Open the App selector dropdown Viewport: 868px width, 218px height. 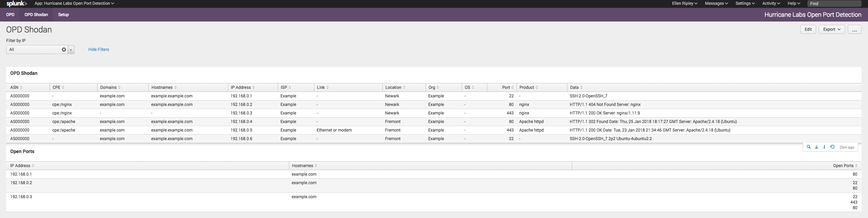(74, 3)
